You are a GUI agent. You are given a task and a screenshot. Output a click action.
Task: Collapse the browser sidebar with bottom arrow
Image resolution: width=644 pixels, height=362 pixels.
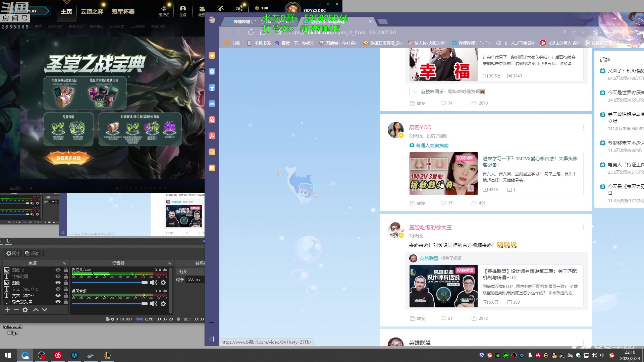tap(212, 339)
